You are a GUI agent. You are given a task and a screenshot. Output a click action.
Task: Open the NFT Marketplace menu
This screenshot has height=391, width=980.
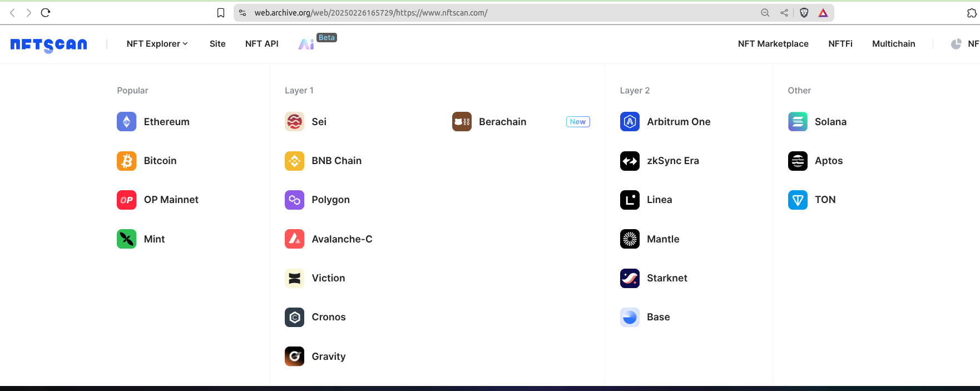pos(773,44)
